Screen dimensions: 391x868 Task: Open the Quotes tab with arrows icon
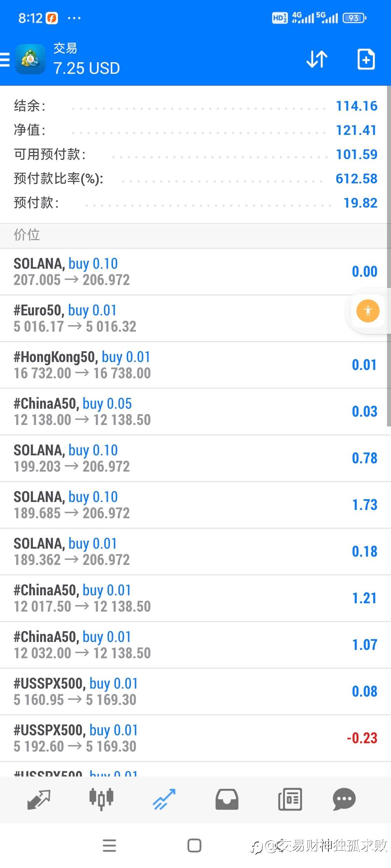coord(39,799)
